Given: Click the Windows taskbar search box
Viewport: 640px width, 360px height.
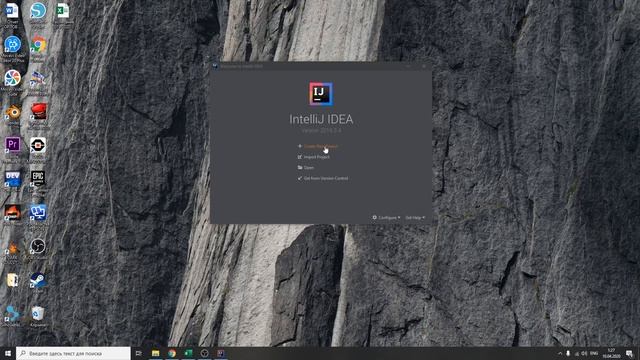Looking at the screenshot, I should pos(73,353).
